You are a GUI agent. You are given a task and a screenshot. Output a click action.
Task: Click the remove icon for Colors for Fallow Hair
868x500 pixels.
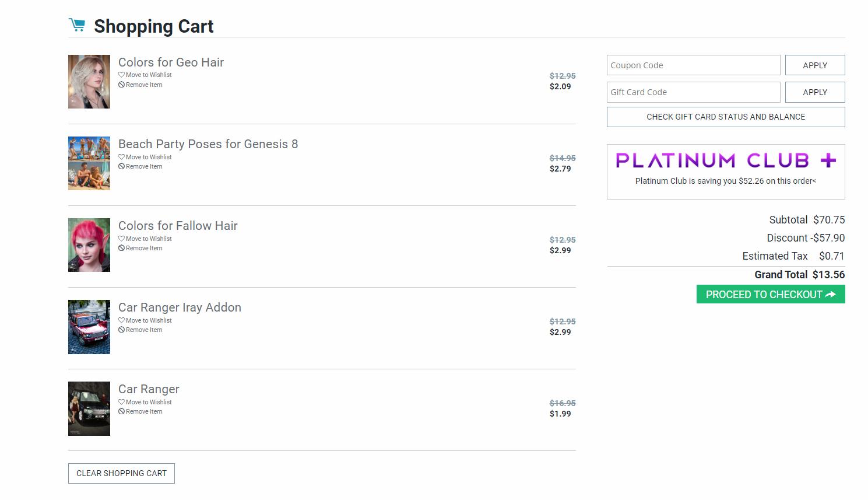click(x=121, y=248)
